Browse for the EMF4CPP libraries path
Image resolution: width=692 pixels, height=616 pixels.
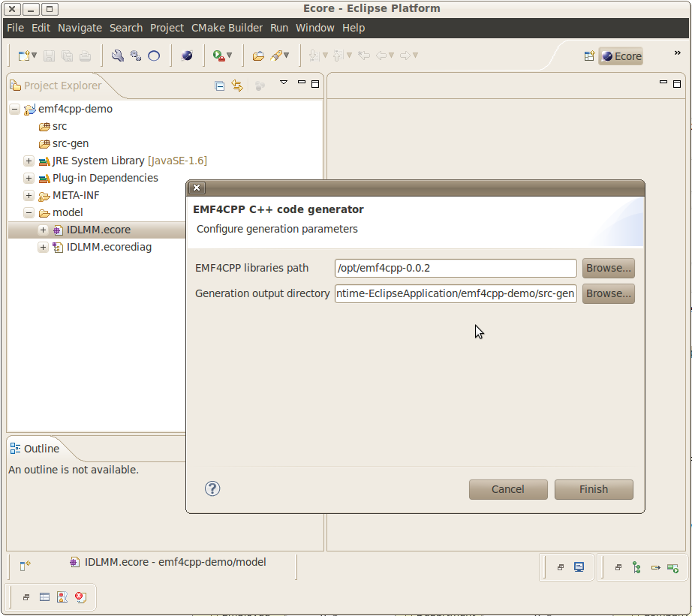(609, 269)
